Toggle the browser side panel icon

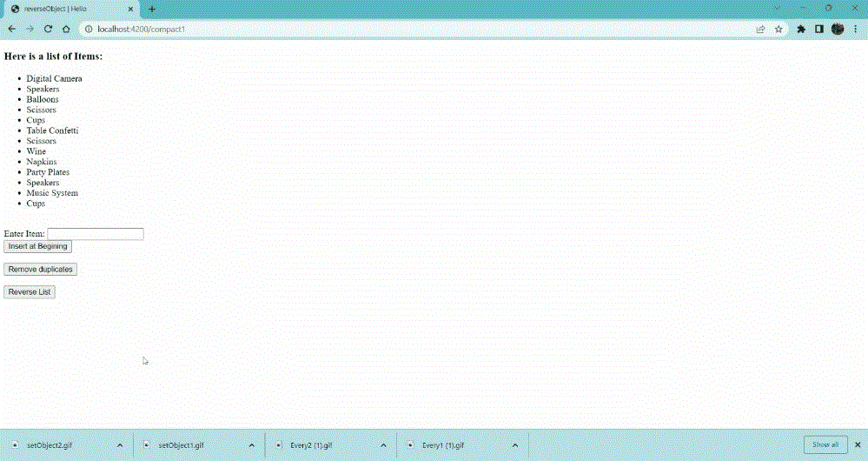(x=818, y=29)
